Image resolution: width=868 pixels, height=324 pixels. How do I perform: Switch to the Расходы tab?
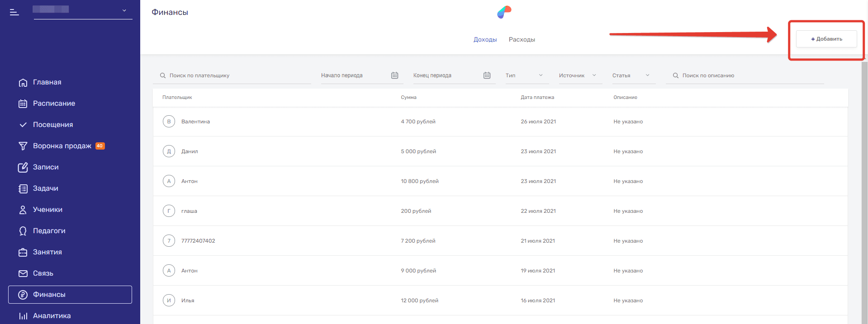(522, 40)
